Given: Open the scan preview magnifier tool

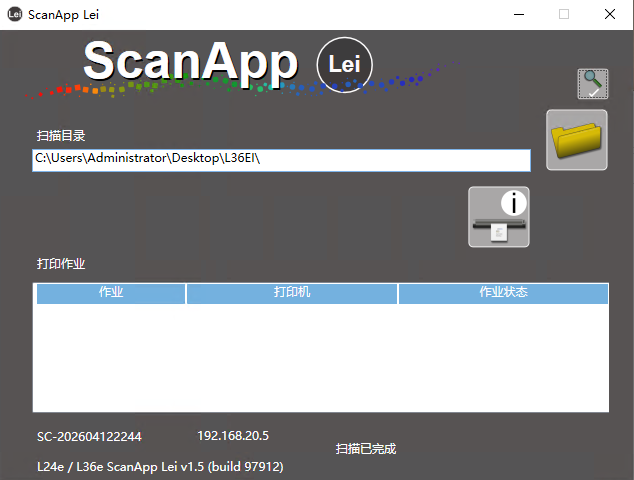Looking at the screenshot, I should pyautogui.click(x=592, y=84).
